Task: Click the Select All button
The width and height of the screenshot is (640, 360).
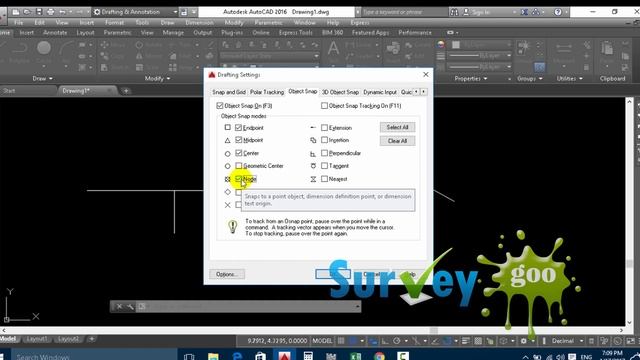Action: (397, 127)
